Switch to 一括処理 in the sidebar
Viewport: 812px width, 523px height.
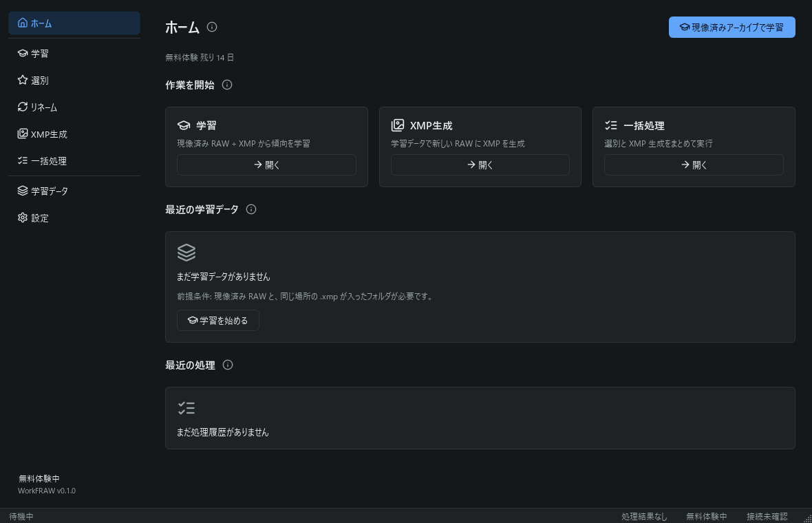tap(74, 161)
